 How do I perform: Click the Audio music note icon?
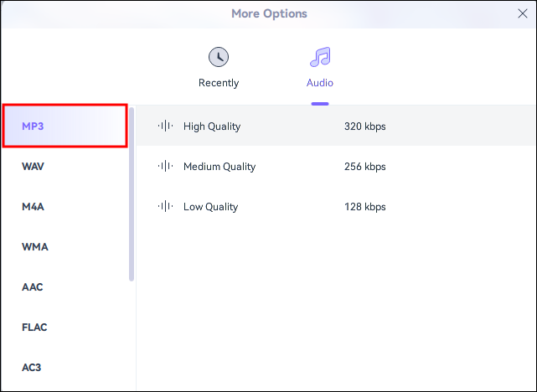320,57
